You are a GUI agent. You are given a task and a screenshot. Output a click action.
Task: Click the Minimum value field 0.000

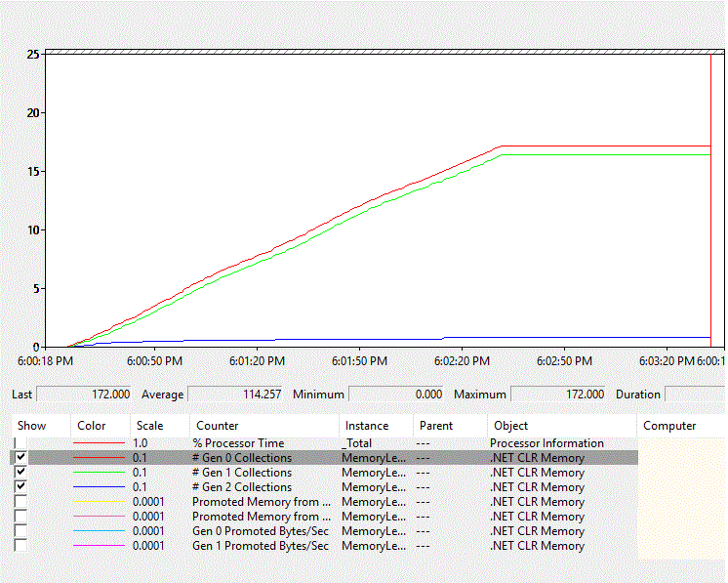click(396, 395)
